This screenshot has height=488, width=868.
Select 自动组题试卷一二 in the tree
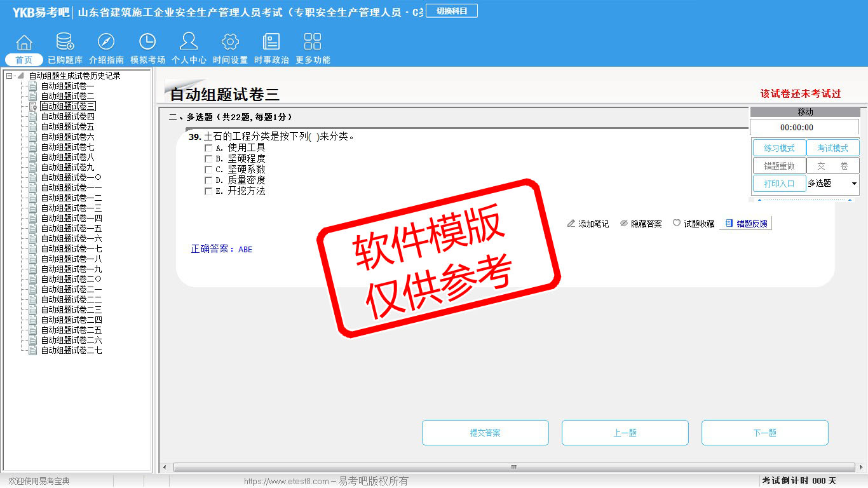[x=71, y=198]
